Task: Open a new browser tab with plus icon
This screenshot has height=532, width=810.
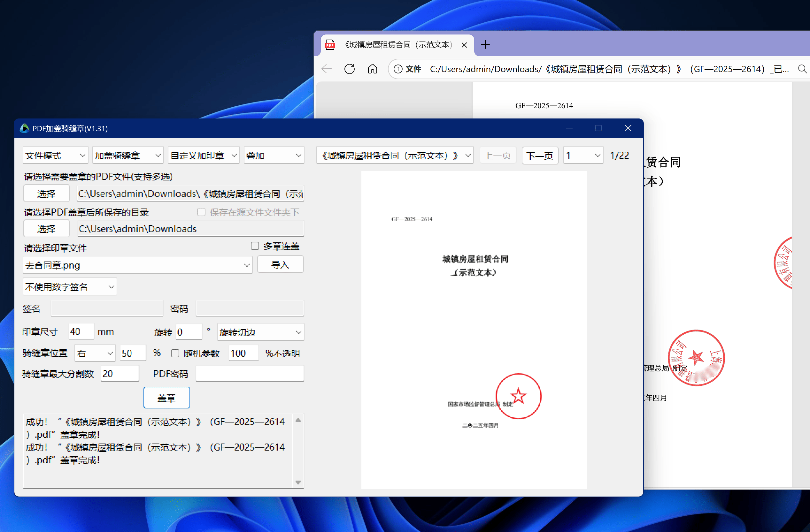Action: point(485,45)
